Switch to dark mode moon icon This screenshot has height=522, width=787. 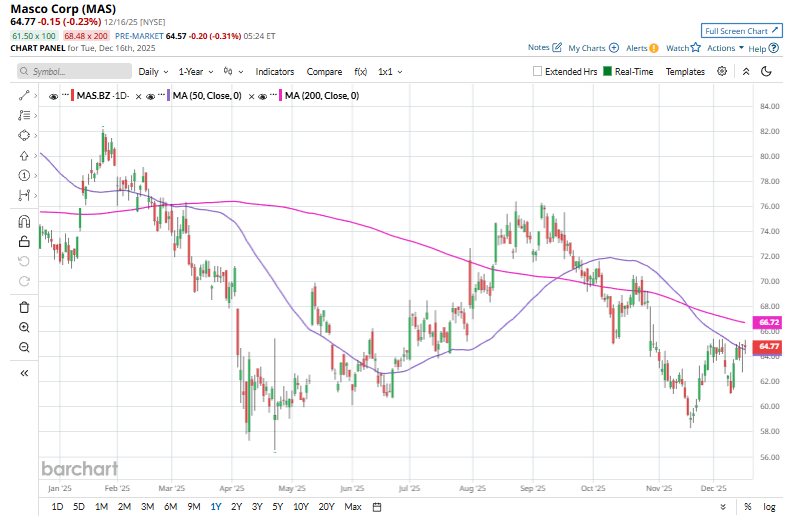pos(766,72)
